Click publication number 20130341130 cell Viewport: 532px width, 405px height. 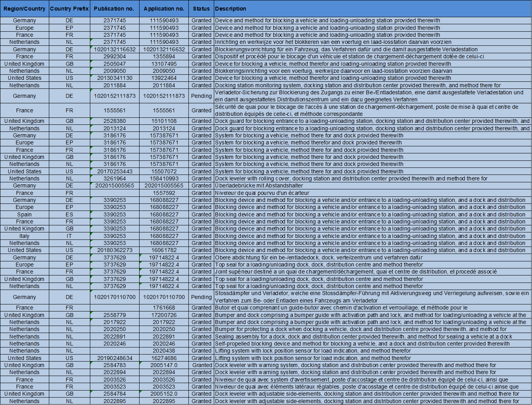pos(115,78)
